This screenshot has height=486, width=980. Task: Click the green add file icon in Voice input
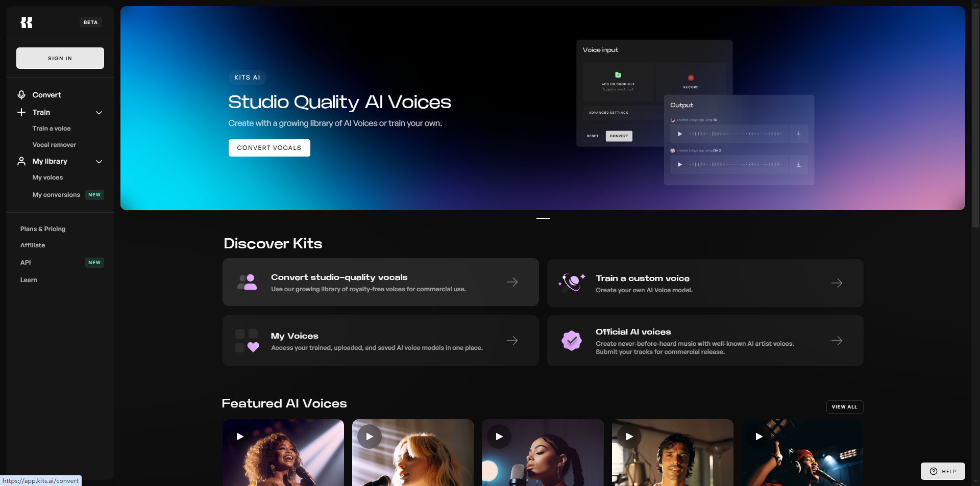click(618, 75)
